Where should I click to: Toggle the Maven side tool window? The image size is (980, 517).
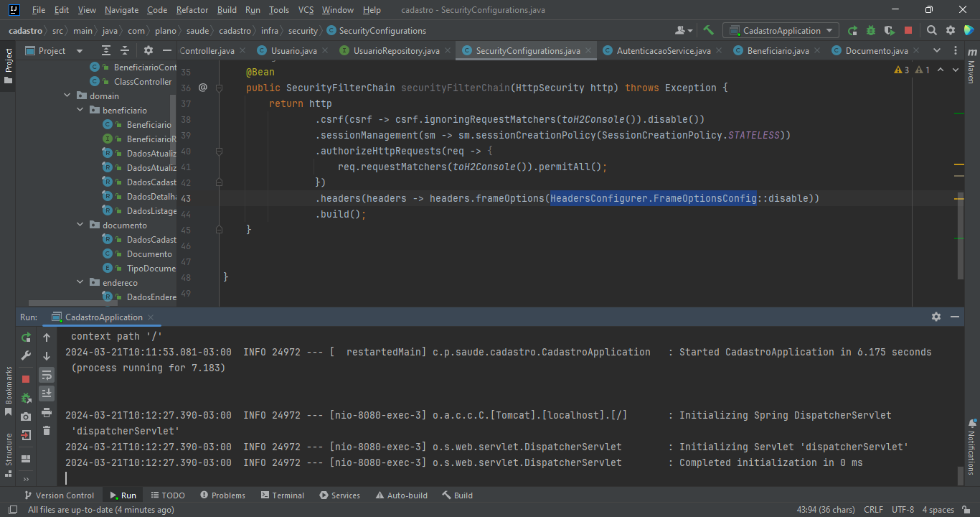point(971,66)
